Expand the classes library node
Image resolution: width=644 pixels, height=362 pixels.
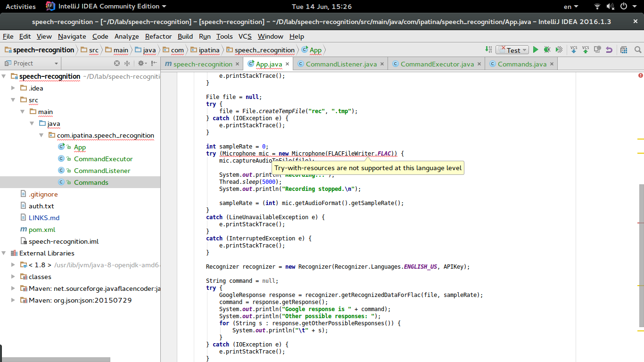tap(13, 277)
